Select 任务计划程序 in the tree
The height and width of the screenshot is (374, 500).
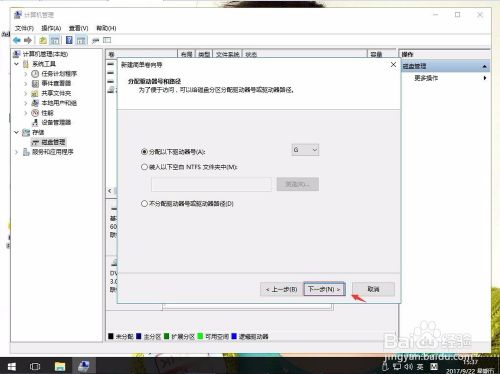coord(59,74)
